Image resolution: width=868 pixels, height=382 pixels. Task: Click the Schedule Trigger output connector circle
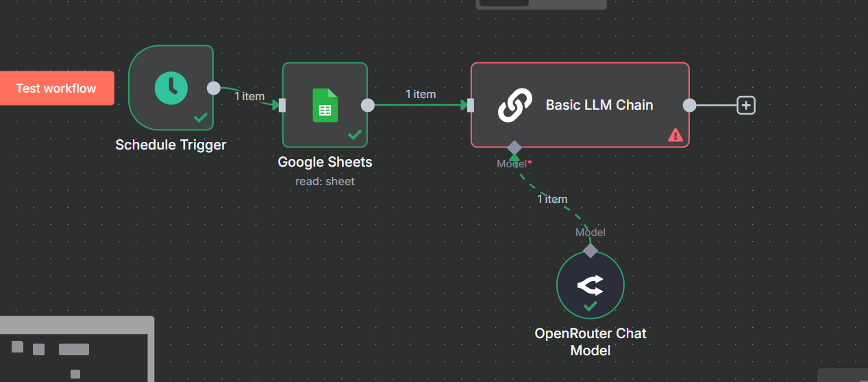[x=214, y=88]
